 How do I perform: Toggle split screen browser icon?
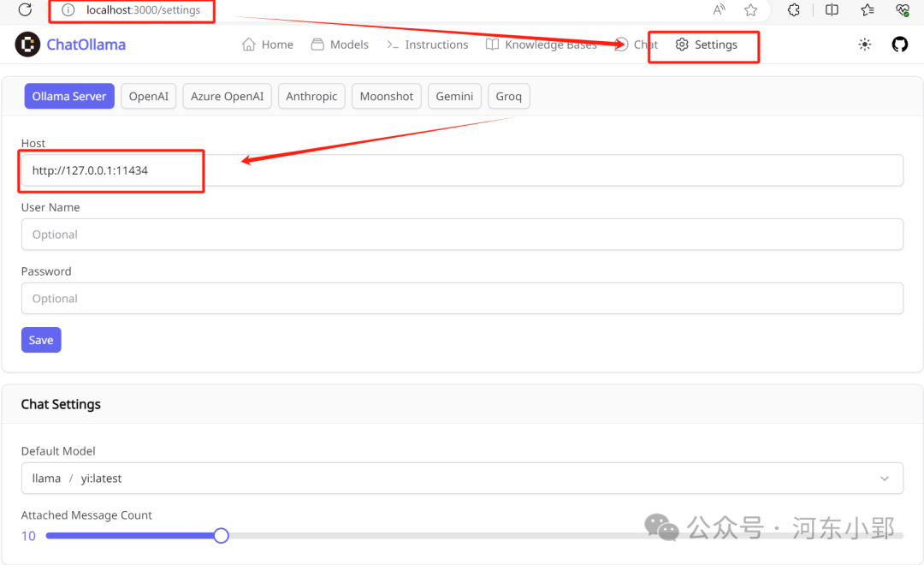(832, 10)
